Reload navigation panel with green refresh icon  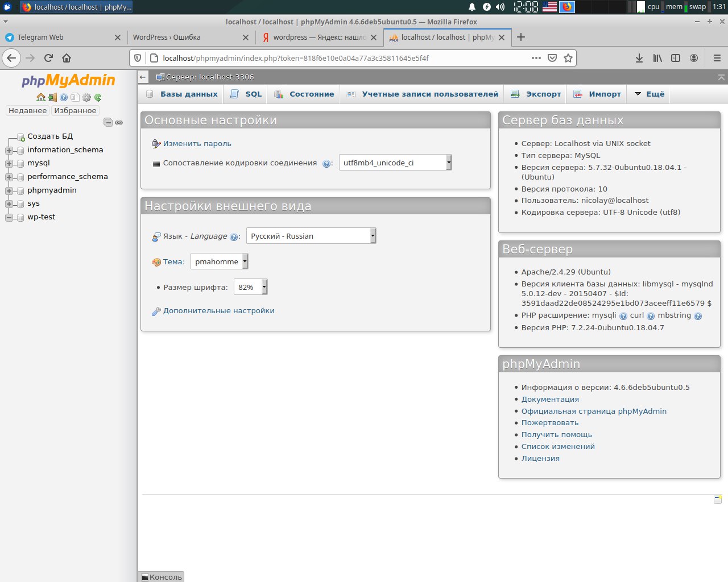click(98, 97)
